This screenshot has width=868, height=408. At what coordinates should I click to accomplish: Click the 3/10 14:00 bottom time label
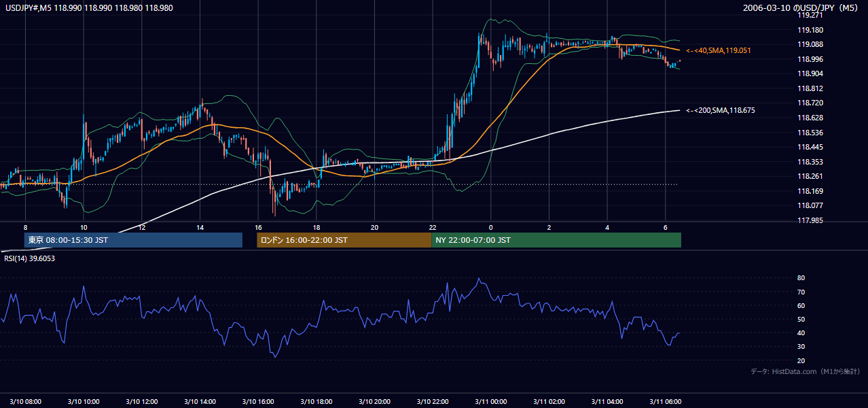coord(200,401)
